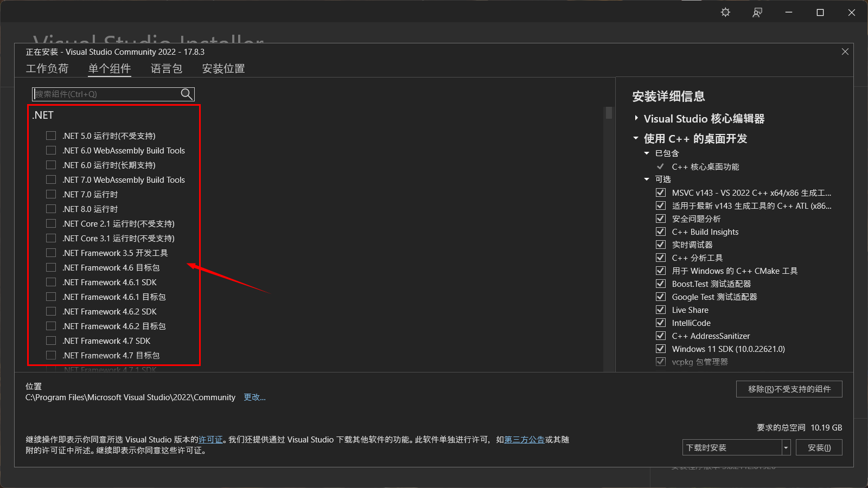868x488 pixels.
Task: Uncheck C++ ATL for v143 build tools
Action: pyautogui.click(x=661, y=206)
